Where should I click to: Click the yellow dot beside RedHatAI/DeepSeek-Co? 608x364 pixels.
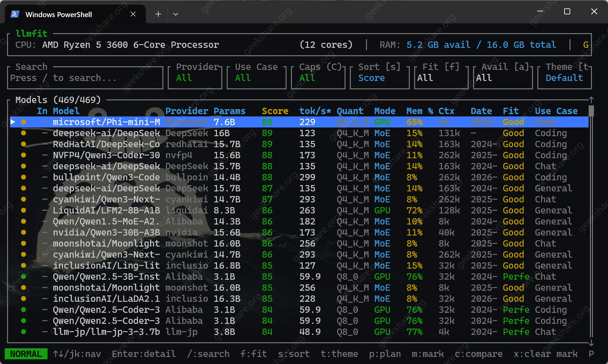click(x=23, y=144)
